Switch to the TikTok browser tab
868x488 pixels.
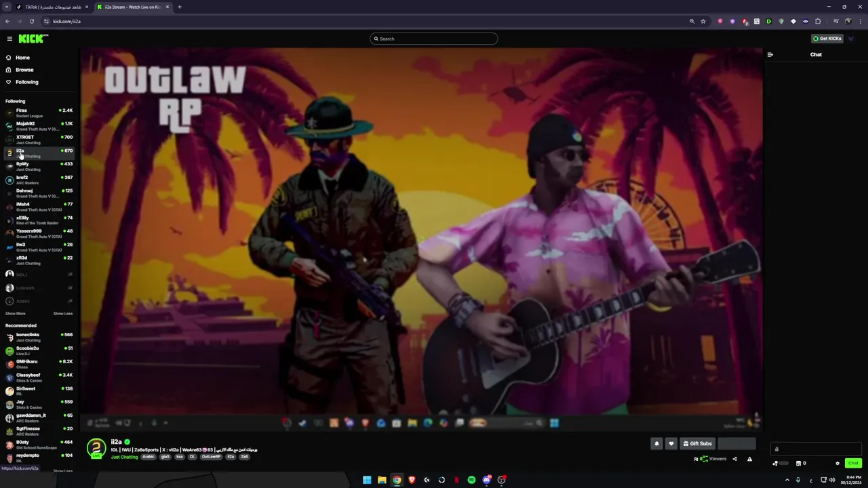52,7
